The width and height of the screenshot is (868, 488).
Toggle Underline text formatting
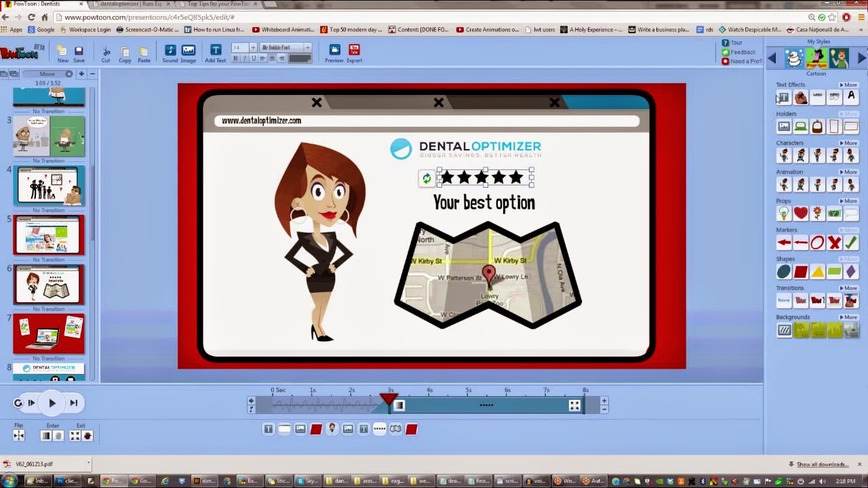(x=253, y=59)
